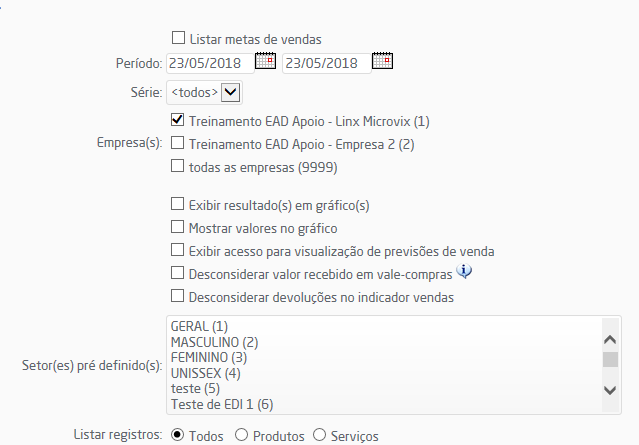Toggle Desconsiderar devoluções no indicador vendas

(x=177, y=296)
